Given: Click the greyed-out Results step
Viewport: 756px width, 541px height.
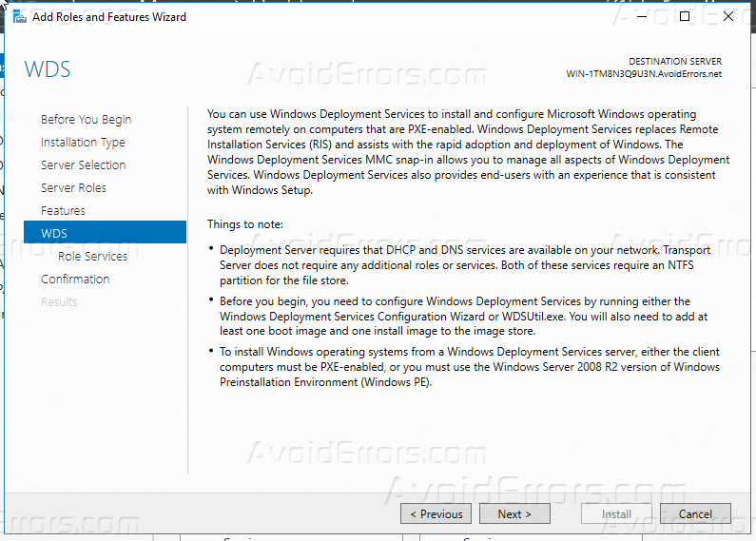Looking at the screenshot, I should pos(59,302).
